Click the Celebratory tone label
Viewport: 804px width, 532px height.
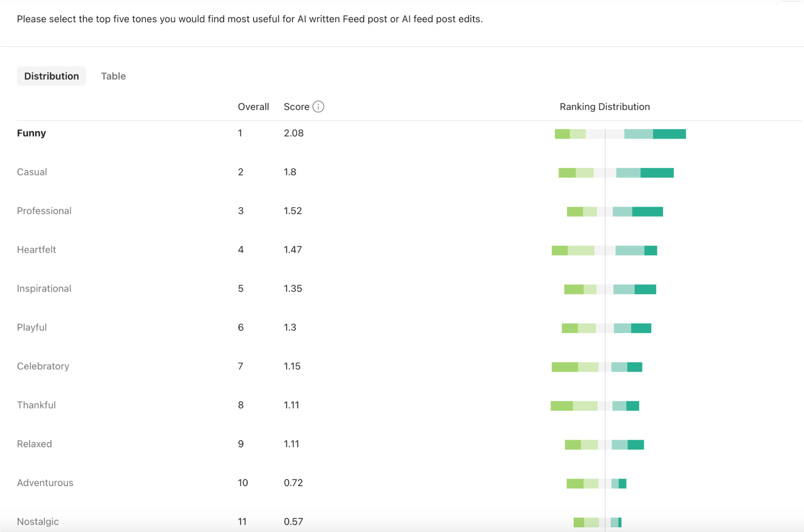pyautogui.click(x=43, y=366)
